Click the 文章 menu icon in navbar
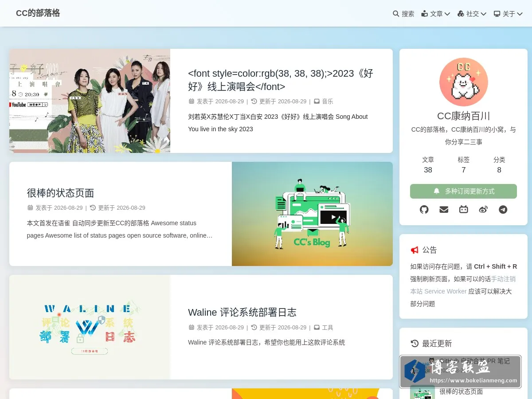This screenshot has width=532, height=399. [425, 14]
